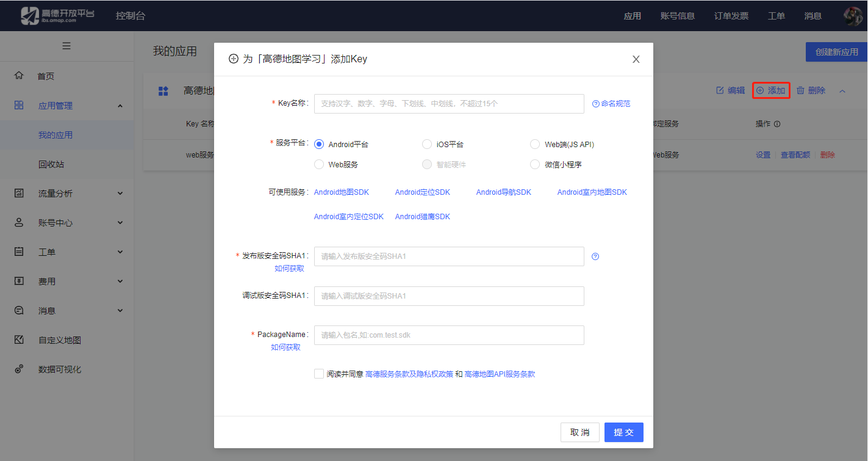Click the 查看配额 link
This screenshot has height=461, width=868.
click(795, 155)
